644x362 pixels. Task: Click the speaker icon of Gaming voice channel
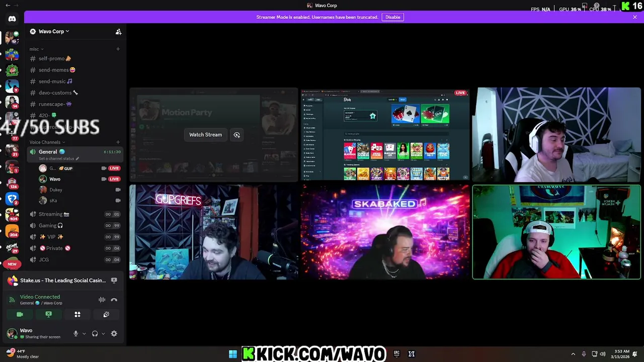pos(33,226)
